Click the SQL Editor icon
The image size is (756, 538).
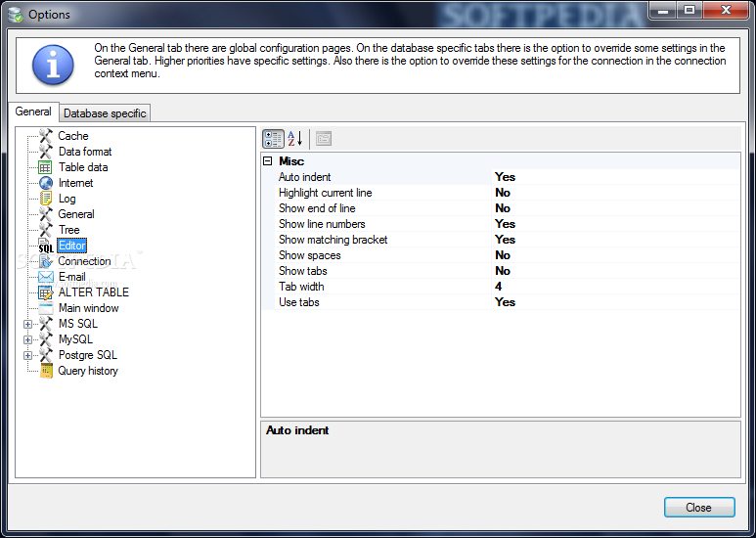point(46,246)
